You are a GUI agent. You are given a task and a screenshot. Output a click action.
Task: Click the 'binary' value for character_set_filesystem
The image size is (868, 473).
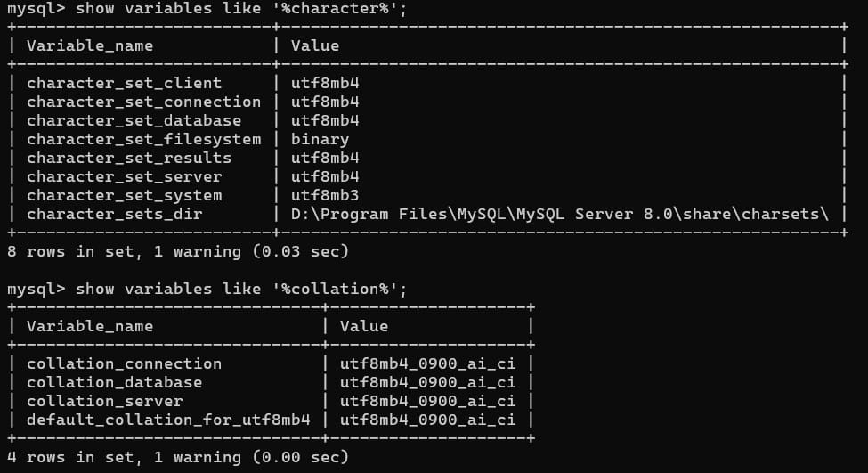320,139
